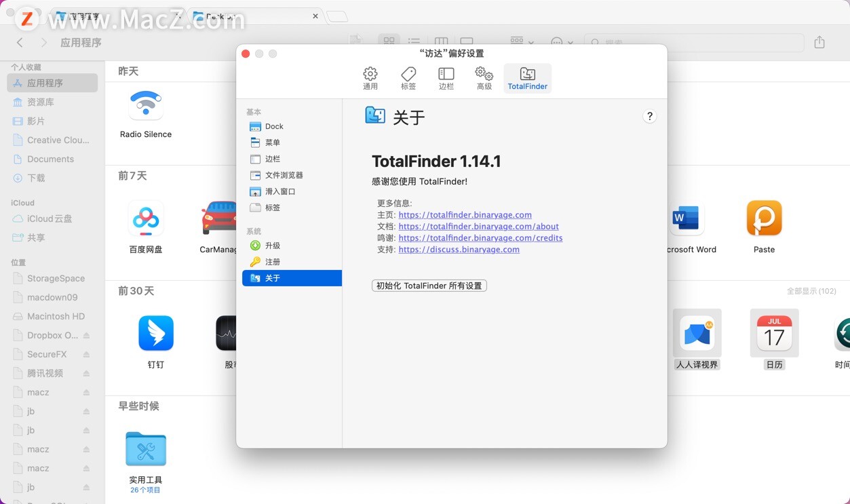The height and width of the screenshot is (504, 850).
Task: Add a new Finder tab
Action: coord(336,16)
